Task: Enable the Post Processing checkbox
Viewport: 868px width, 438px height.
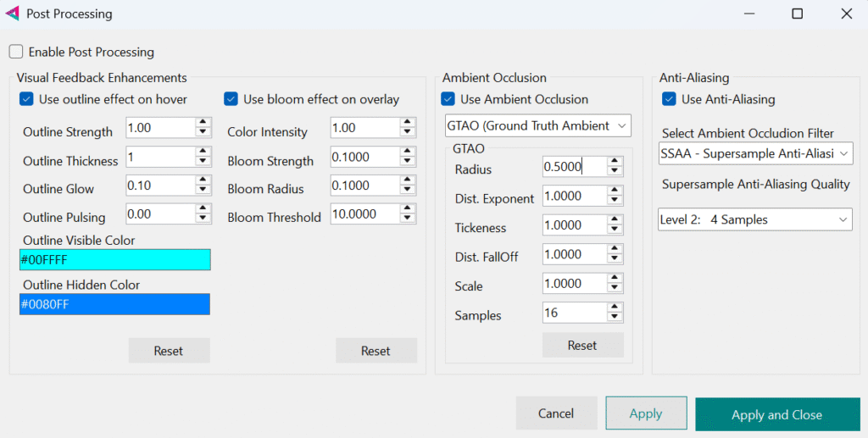Action: point(17,52)
